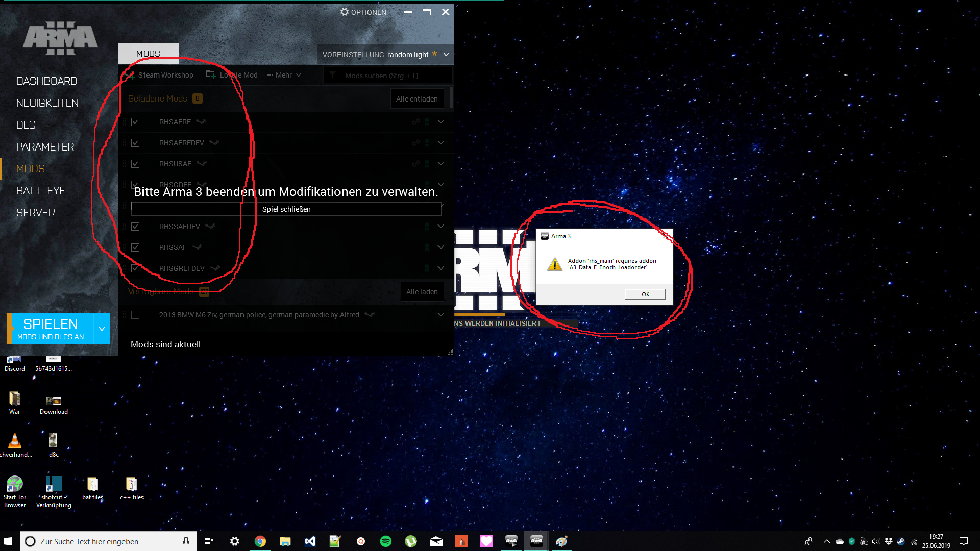Enable the 2013 BMW M6 mod checkbox

pyautogui.click(x=135, y=315)
